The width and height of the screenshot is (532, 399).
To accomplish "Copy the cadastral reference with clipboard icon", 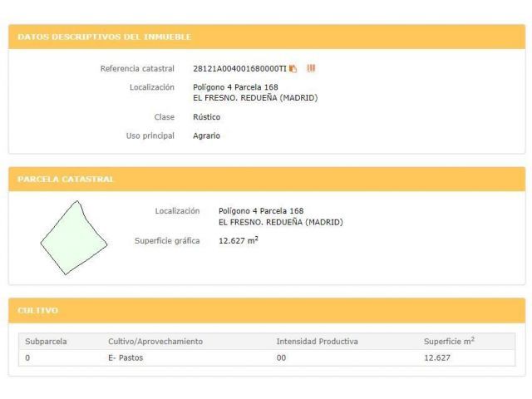I will [x=293, y=69].
